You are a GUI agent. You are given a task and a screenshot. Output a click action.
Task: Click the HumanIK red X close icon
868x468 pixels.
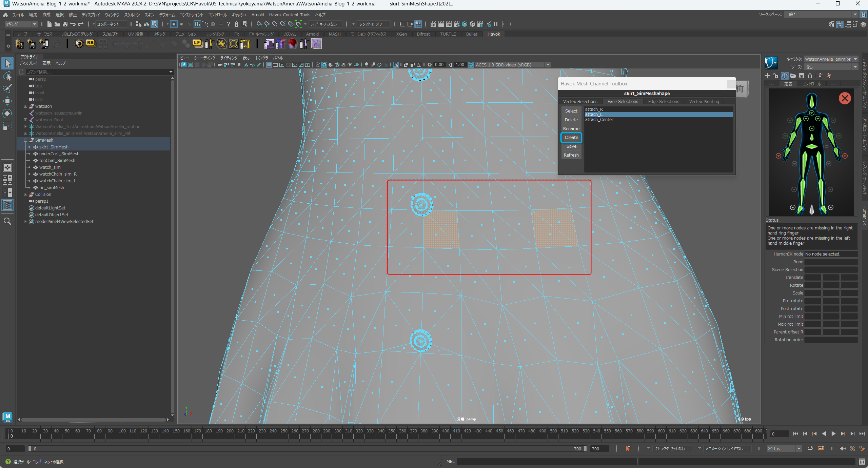[845, 98]
